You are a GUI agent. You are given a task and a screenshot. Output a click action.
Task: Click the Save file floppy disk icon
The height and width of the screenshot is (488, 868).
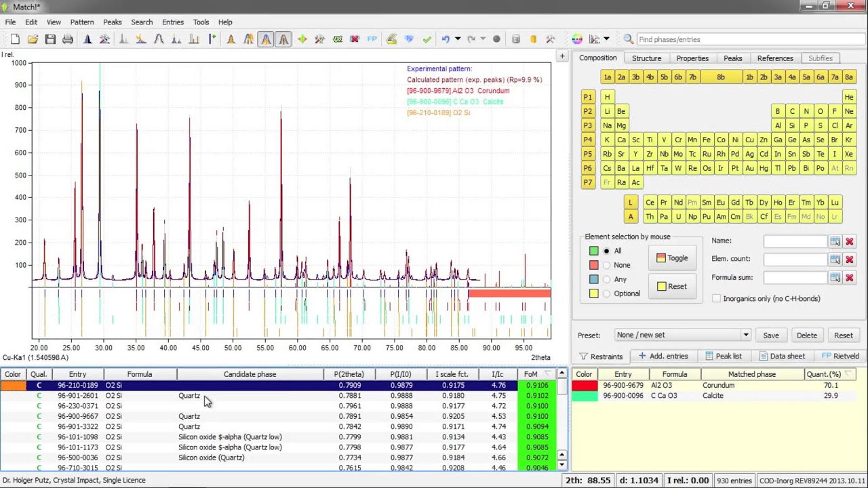click(x=50, y=39)
